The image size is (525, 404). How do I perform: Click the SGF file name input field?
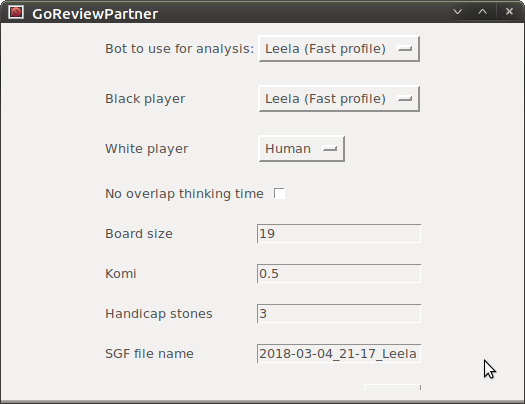point(339,353)
